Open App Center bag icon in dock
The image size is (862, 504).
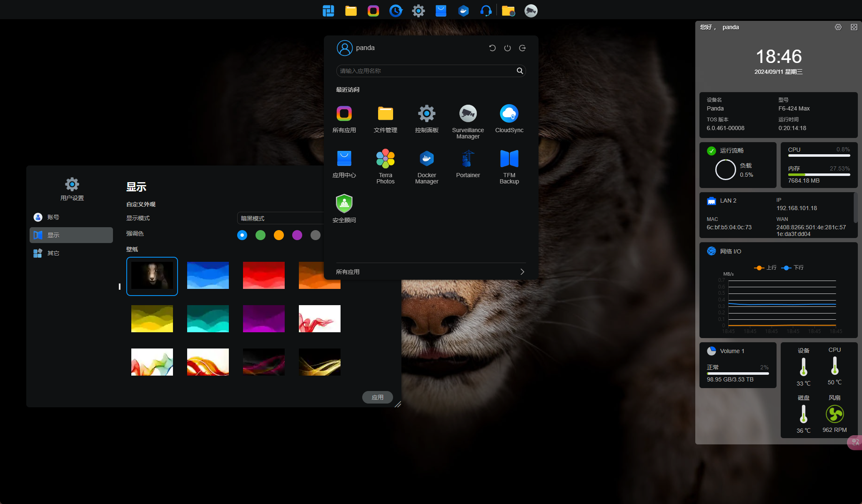[441, 11]
